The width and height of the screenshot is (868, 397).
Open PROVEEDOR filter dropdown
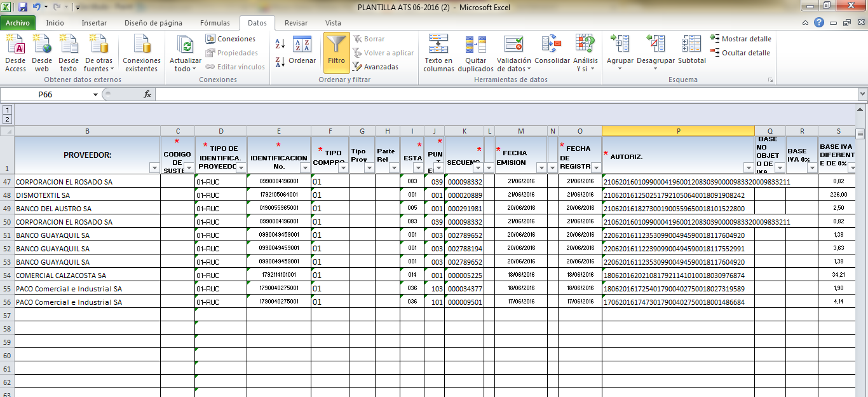pos(154,168)
